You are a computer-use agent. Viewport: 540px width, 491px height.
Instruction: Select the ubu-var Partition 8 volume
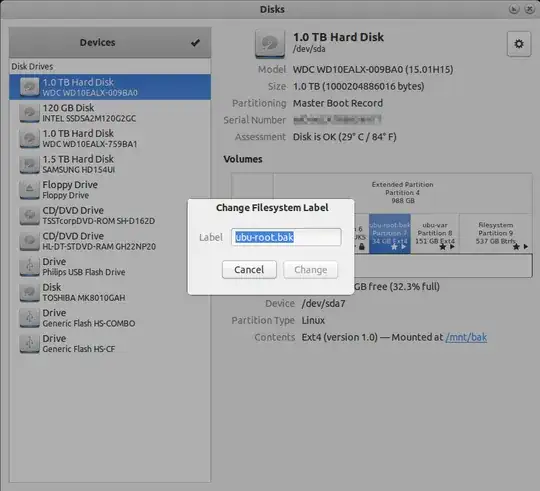(x=435, y=234)
